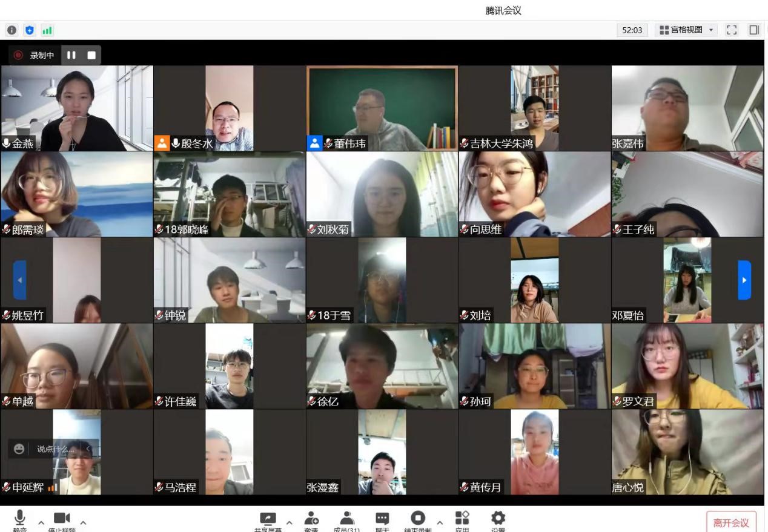Screen dimensions: 768x532
Task: Click the Leave Meeting (离开会议) button
Action: (x=731, y=522)
